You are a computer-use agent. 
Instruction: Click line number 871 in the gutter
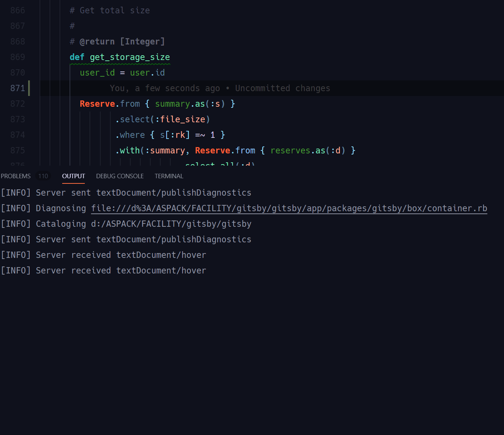(x=17, y=88)
